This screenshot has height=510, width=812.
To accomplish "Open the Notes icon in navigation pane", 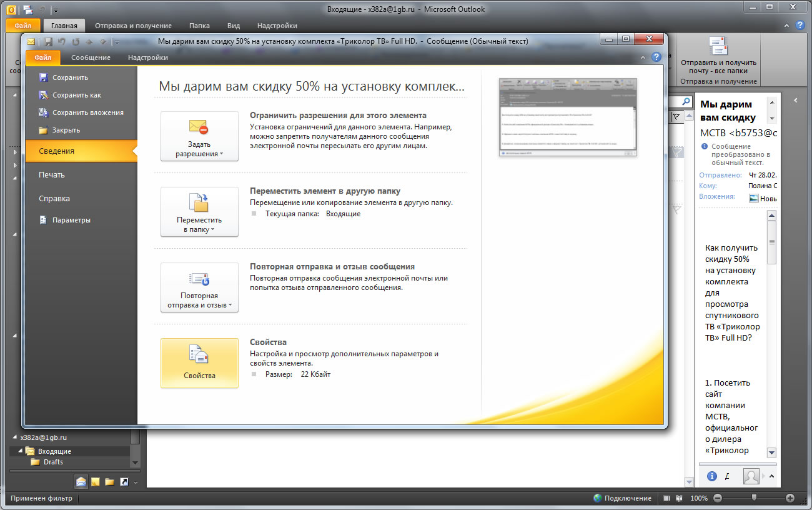I will [96, 481].
